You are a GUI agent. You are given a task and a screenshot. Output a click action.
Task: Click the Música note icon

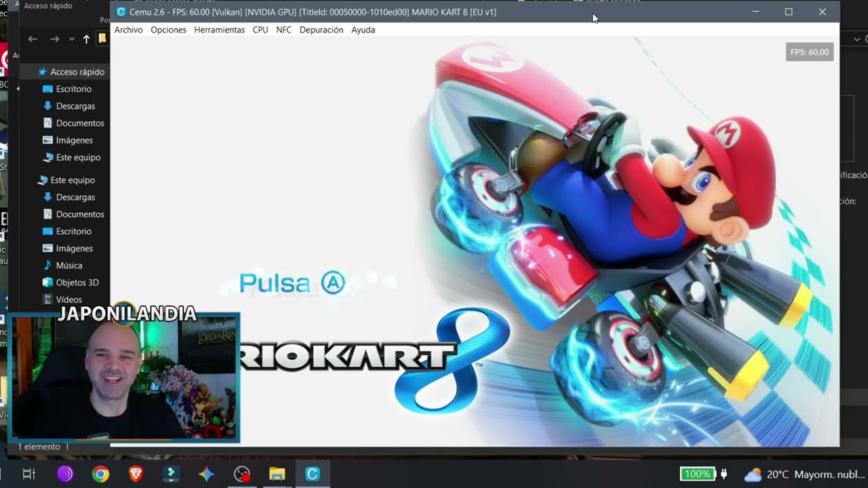coord(47,266)
